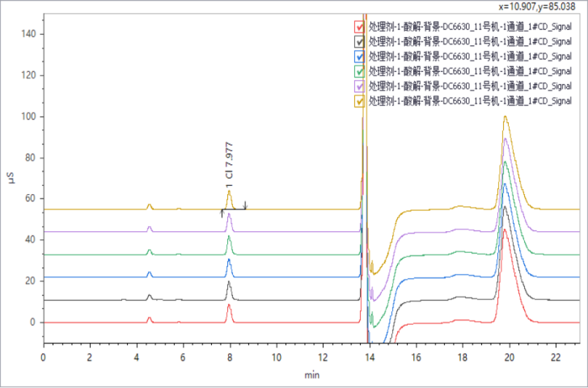This screenshot has width=588, height=388.
Task: Hide the purple trace via its checkbox
Action: 360,86
